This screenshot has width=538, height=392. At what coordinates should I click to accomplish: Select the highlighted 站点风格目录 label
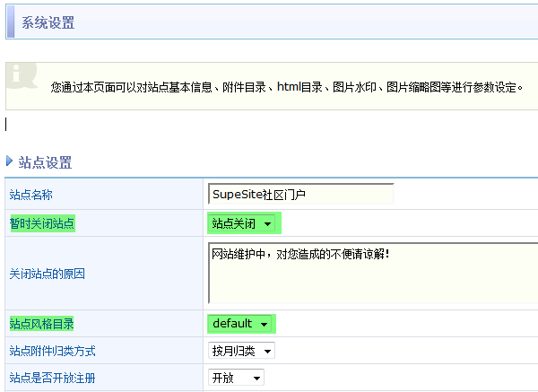click(x=42, y=323)
